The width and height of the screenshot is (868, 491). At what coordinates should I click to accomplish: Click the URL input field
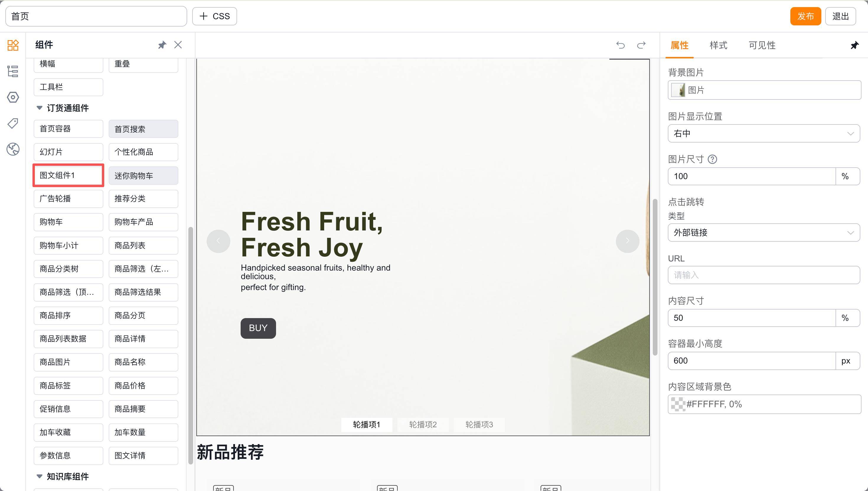[x=763, y=275]
